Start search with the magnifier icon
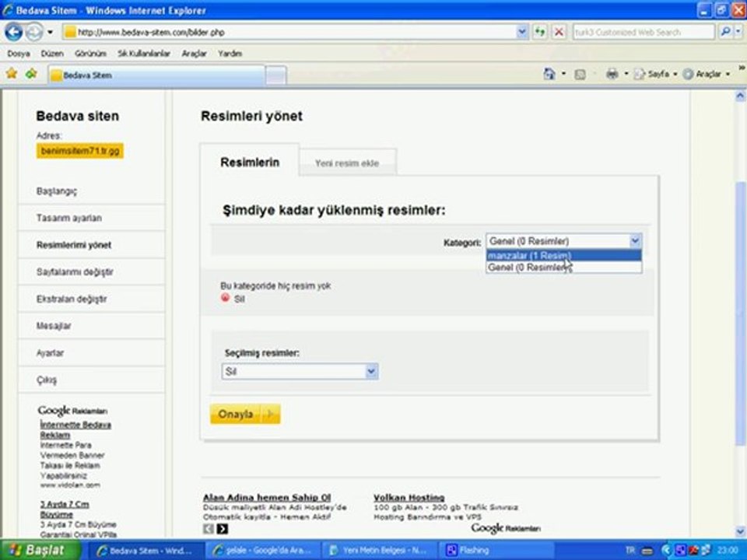 725,32
